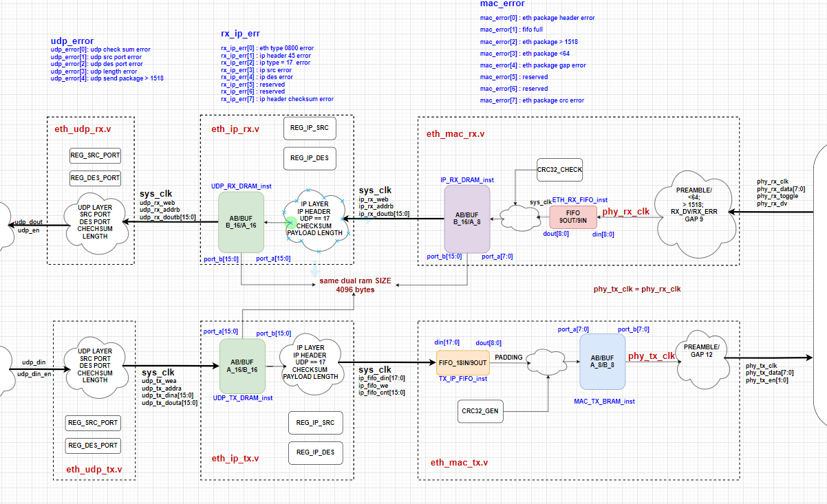Image resolution: width=827 pixels, height=504 pixels.
Task: Click the ETH_RX_FIFO_inst label
Action: 580,200
